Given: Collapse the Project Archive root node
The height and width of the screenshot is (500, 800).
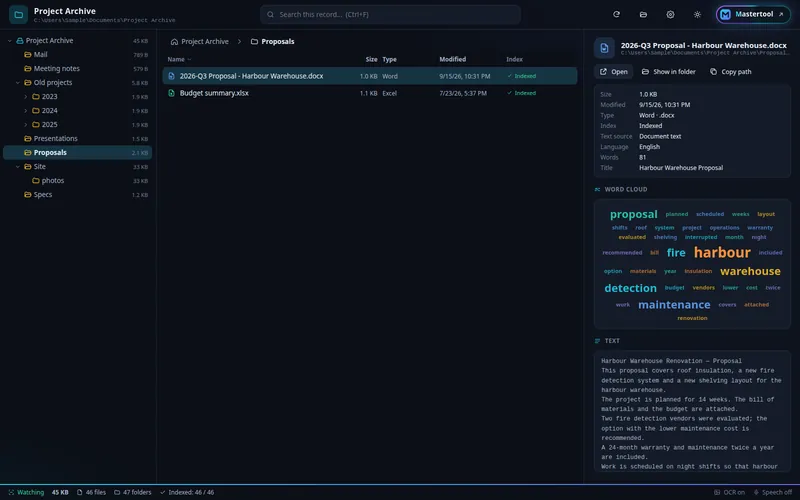Looking at the screenshot, I should [x=10, y=41].
